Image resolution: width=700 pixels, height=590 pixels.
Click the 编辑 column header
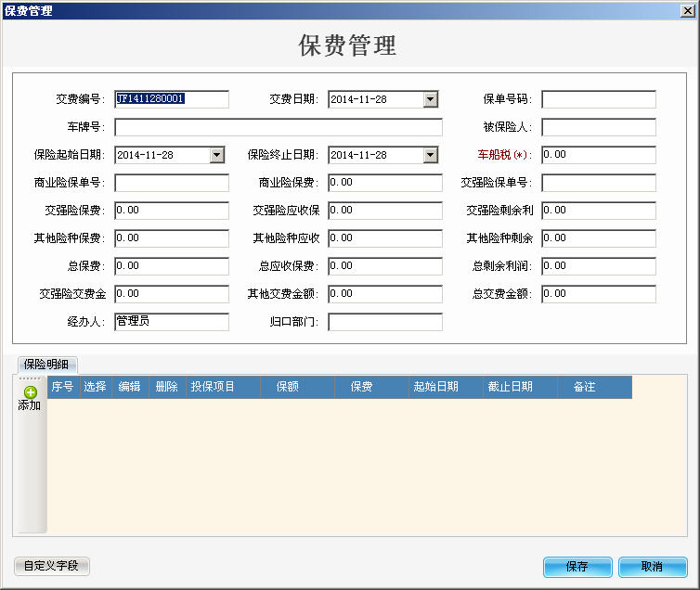point(130,387)
